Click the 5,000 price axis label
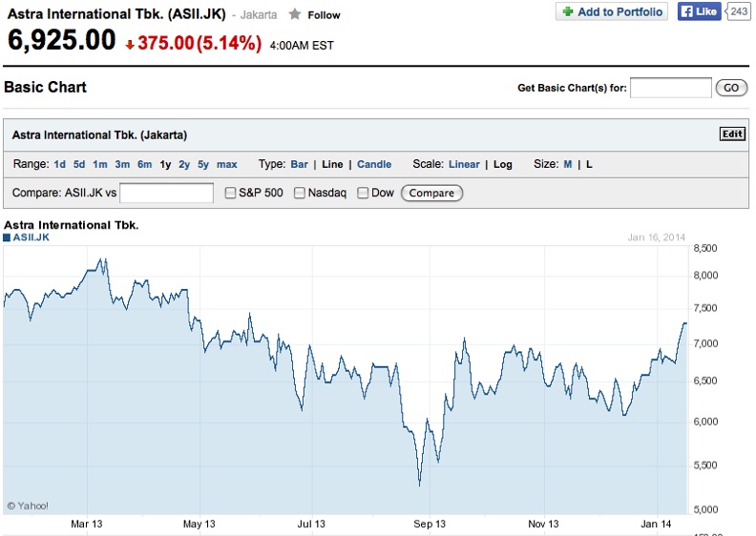756x536 pixels. pos(705,509)
